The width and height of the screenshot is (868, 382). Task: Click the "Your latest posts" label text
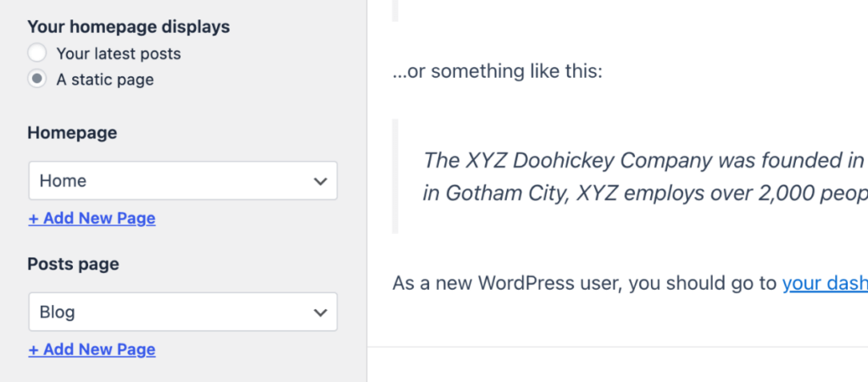tap(119, 53)
